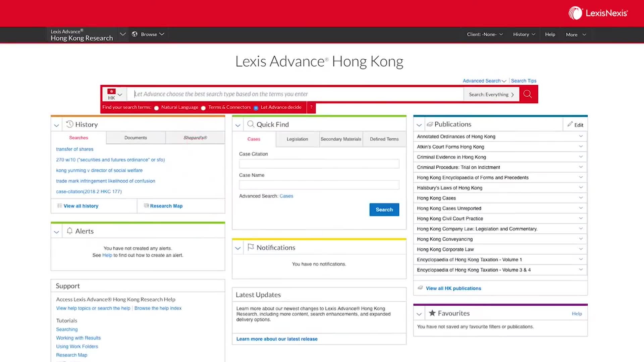
Task: Open the Research Map link in History
Action: [x=166, y=206]
